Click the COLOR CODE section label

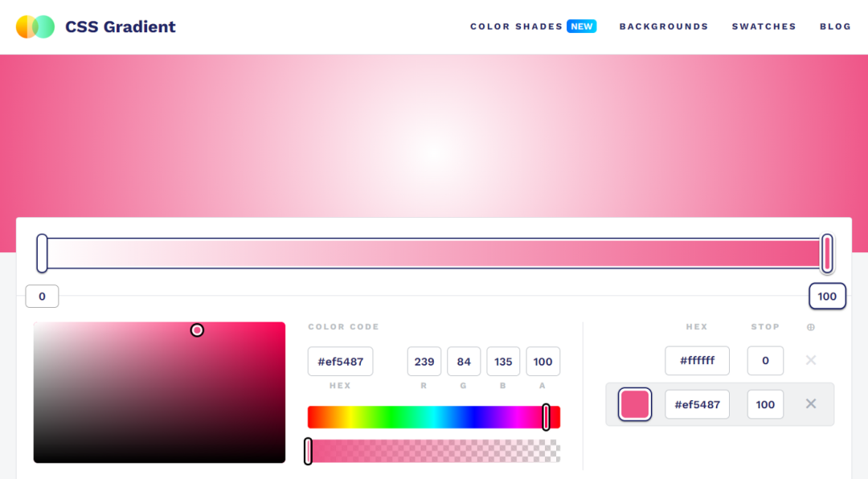(343, 327)
